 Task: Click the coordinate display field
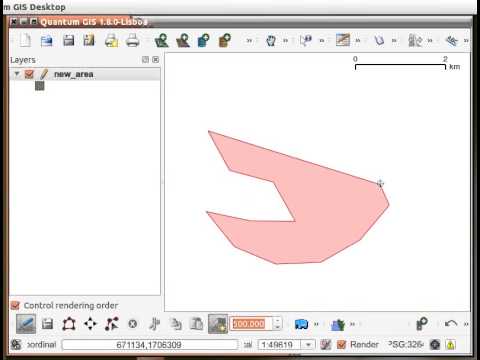tap(150, 345)
